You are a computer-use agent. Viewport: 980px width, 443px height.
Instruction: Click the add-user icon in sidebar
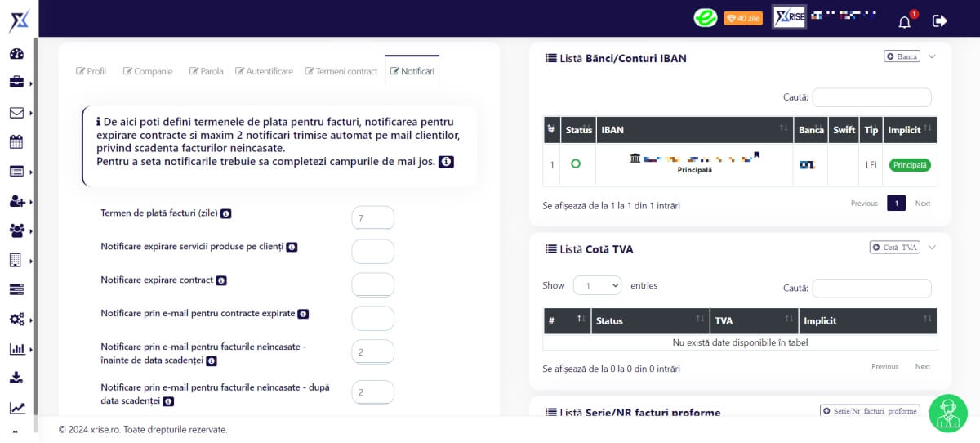pos(16,201)
